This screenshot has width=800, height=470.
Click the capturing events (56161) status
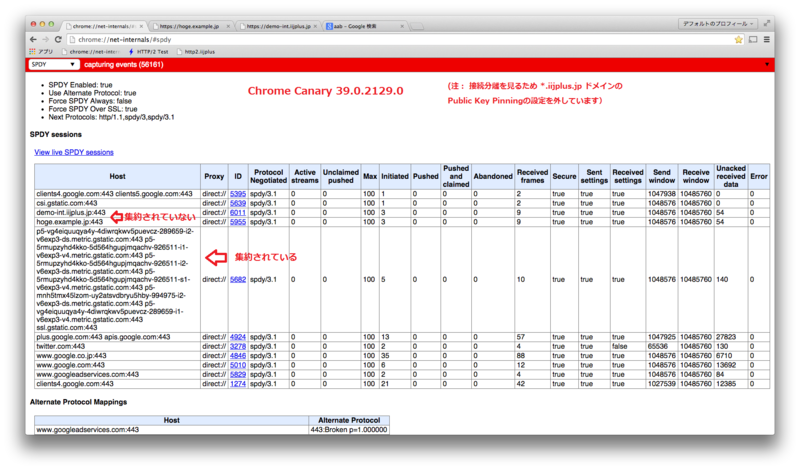pyautogui.click(x=123, y=64)
